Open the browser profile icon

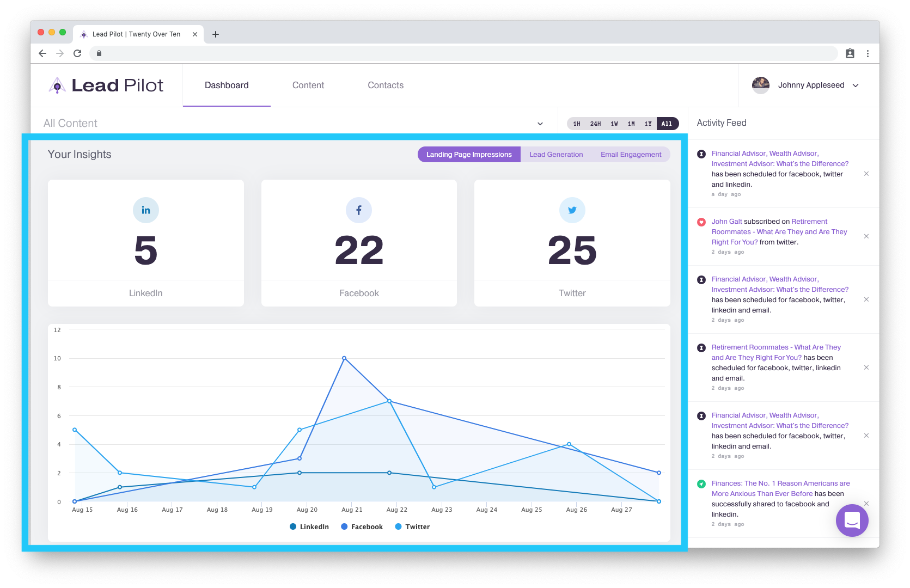click(850, 53)
